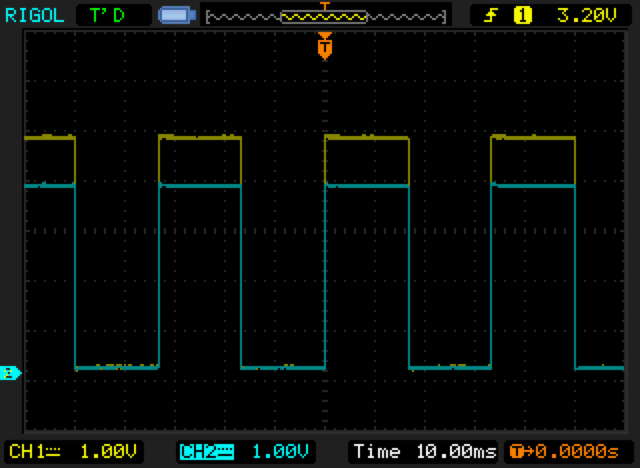Click the highlighted CH2 channel label
The width and height of the screenshot is (640, 468).
tap(207, 452)
